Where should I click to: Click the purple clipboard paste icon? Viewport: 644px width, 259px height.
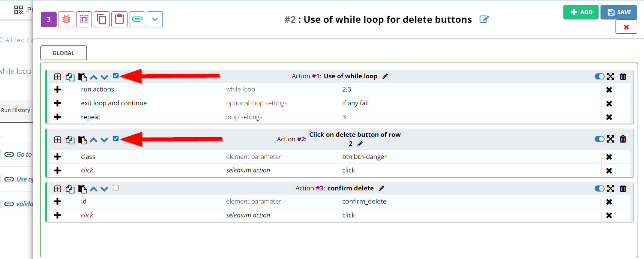(119, 19)
